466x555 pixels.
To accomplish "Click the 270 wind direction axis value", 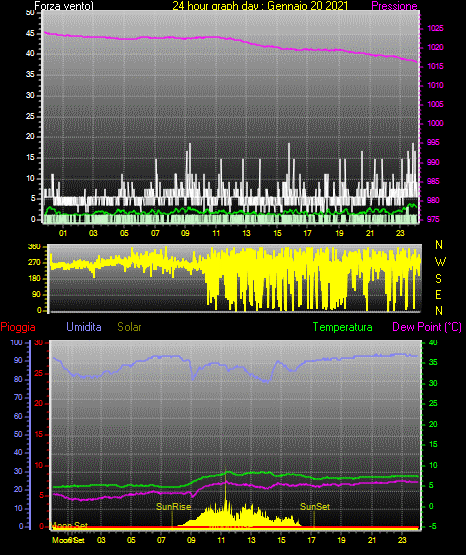I will click(34, 263).
